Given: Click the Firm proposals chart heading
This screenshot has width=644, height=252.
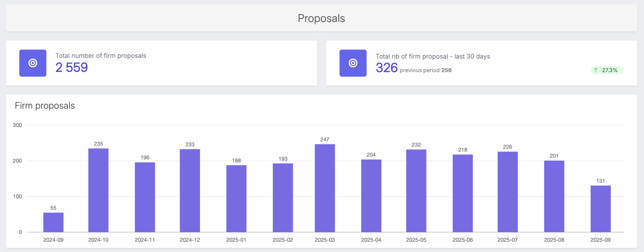Looking at the screenshot, I should pyautogui.click(x=45, y=106).
